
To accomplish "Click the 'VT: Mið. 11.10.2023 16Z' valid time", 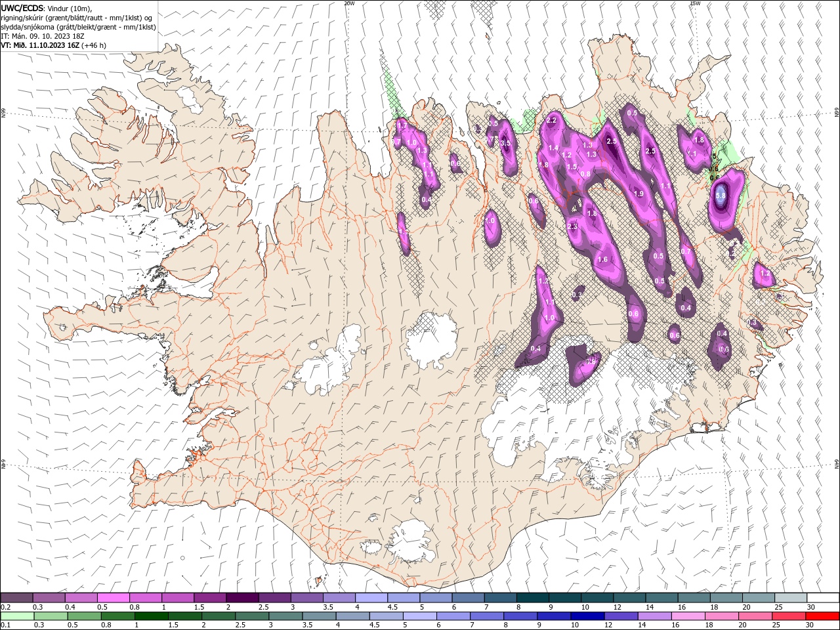I will click(40, 45).
